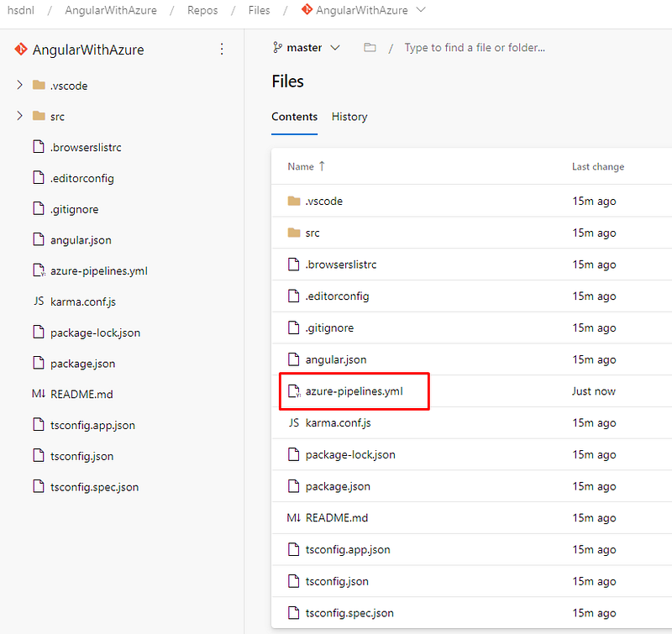The width and height of the screenshot is (672, 634).
Task: Click the JS icon of karma.conf.js in the files list
Action: 293,423
